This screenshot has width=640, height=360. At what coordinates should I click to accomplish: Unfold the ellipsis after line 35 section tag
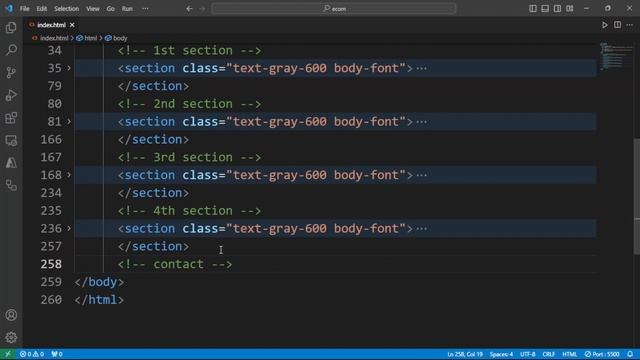coord(422,68)
